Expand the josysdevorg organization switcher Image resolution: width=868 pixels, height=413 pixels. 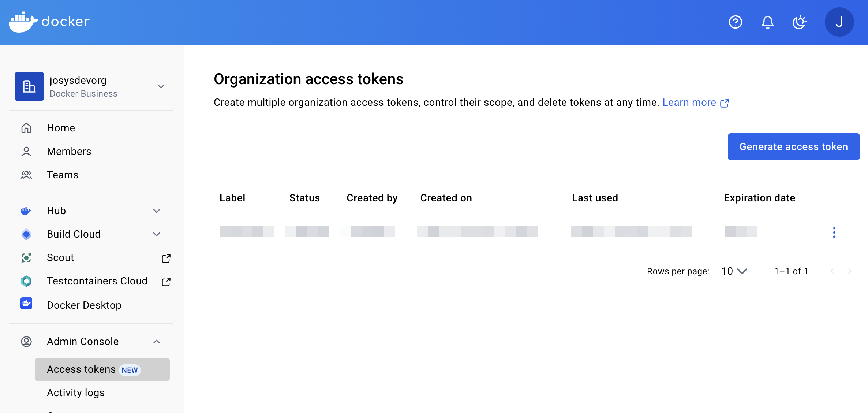[161, 86]
